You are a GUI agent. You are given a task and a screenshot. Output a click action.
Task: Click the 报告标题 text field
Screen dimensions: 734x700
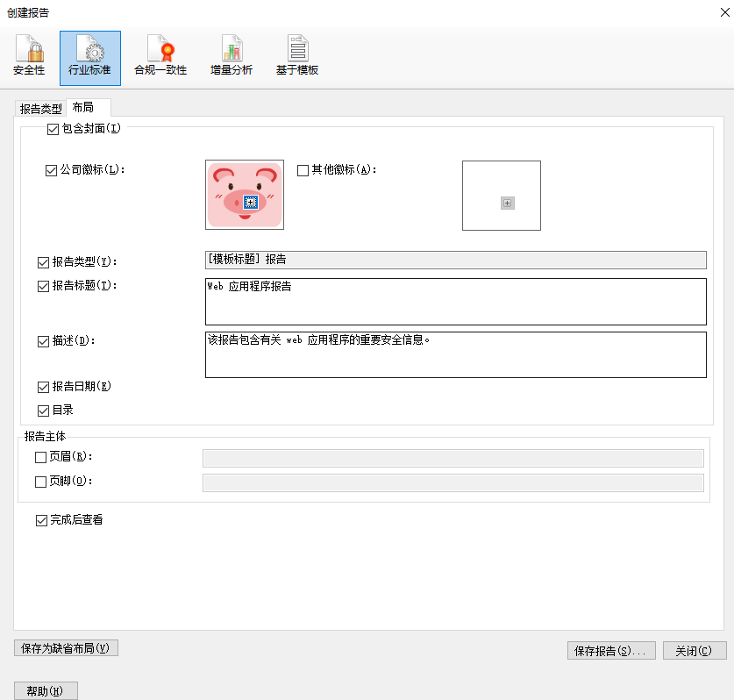456,302
